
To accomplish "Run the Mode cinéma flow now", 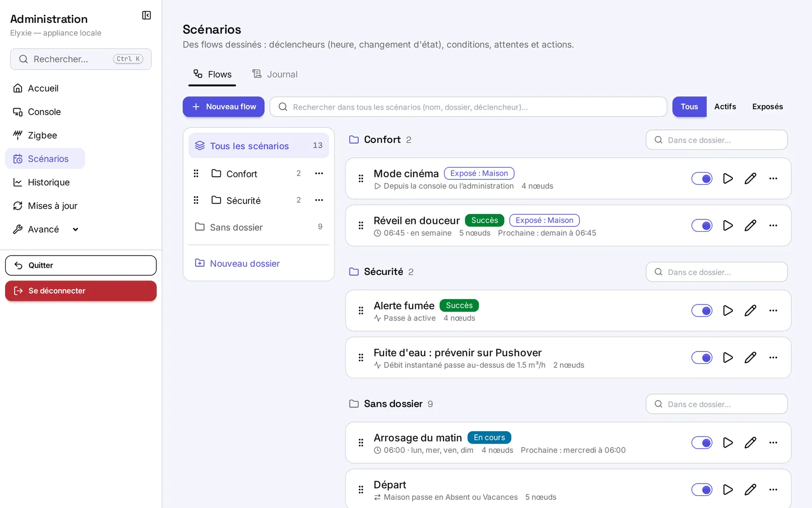I will 728,178.
